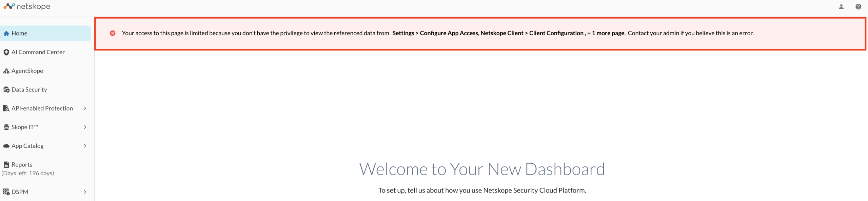Click the AI Command Center shield icon
The height and width of the screenshot is (201, 868).
click(x=6, y=52)
